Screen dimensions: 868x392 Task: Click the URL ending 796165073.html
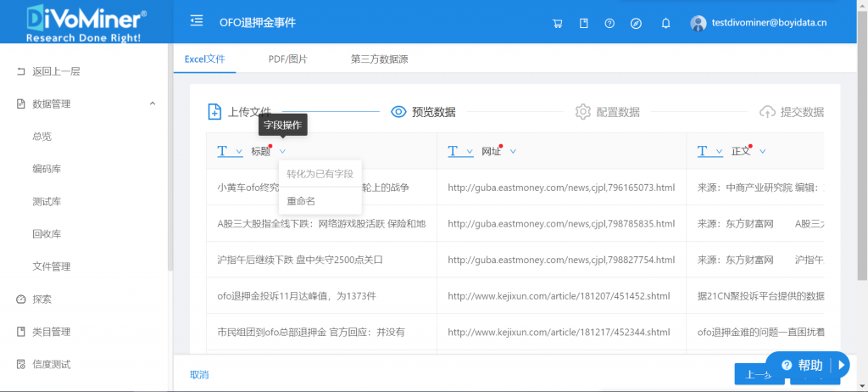[x=561, y=188]
